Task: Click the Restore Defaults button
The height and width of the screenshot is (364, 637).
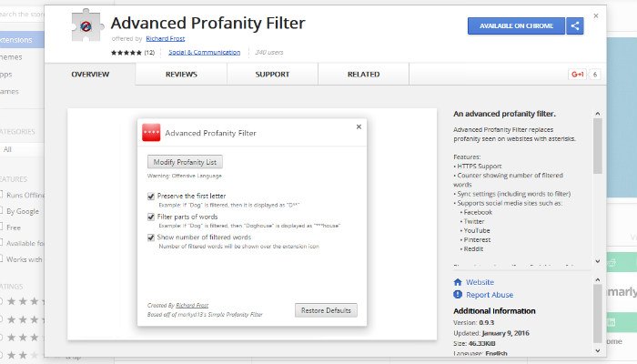Action: click(326, 310)
